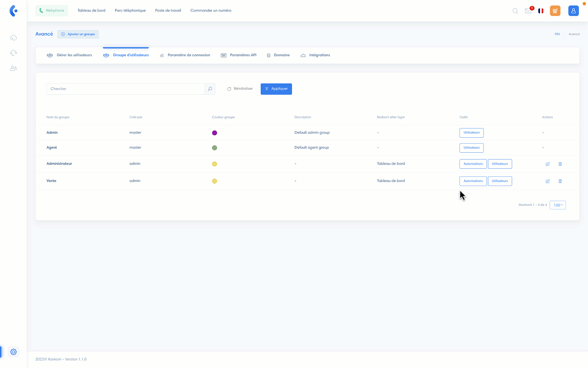Open the French flag language selector
This screenshot has width=588, height=368.
click(541, 11)
